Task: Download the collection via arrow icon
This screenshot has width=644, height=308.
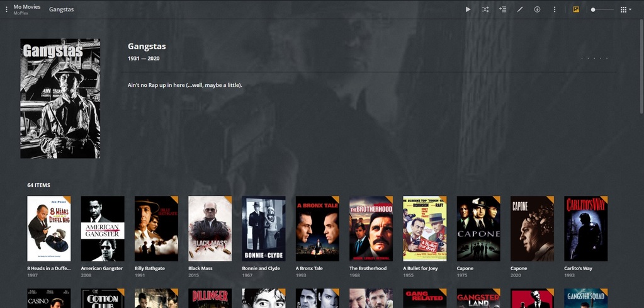Action: tap(537, 9)
